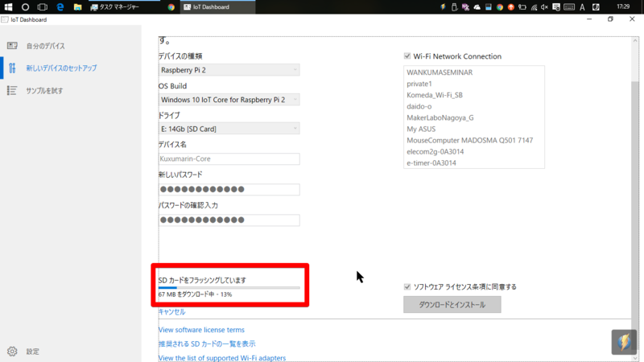Open device type dropdown Raspberry Pi 2

click(229, 70)
